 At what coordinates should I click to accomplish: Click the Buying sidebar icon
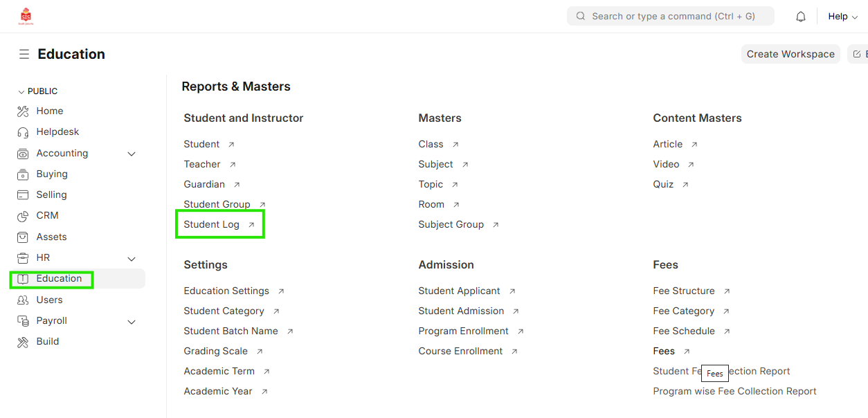pyautogui.click(x=23, y=174)
